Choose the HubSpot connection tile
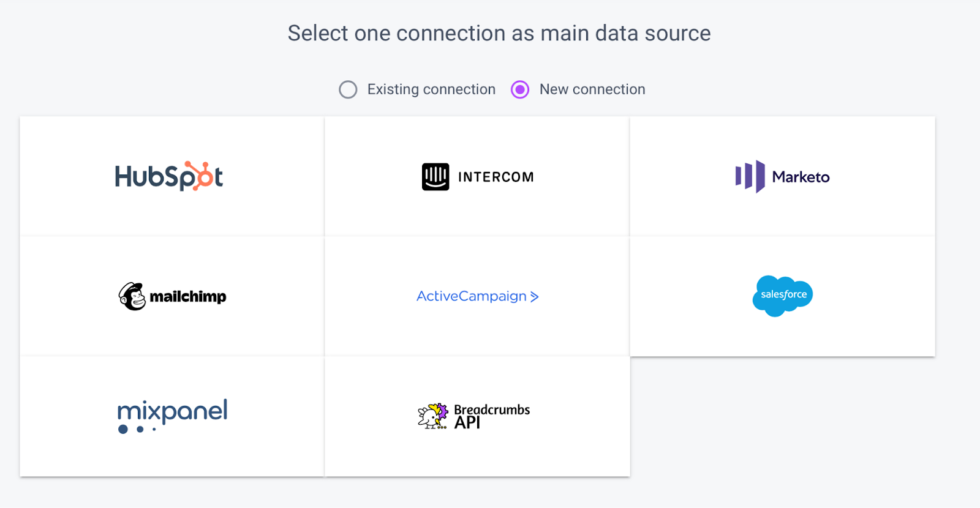This screenshot has width=980, height=508. (x=171, y=176)
